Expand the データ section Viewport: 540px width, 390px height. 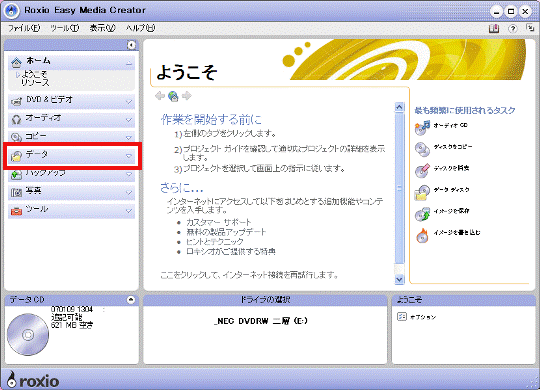pyautogui.click(x=129, y=156)
